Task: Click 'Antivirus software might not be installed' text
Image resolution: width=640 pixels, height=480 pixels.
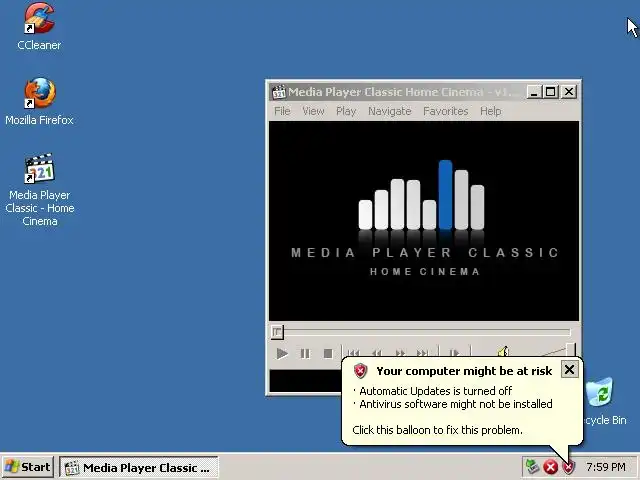Action: [456, 404]
